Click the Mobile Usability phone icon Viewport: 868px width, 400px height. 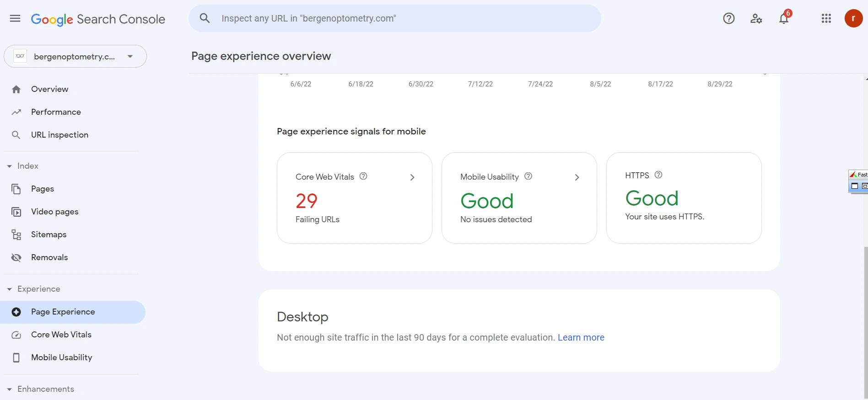coord(16,357)
